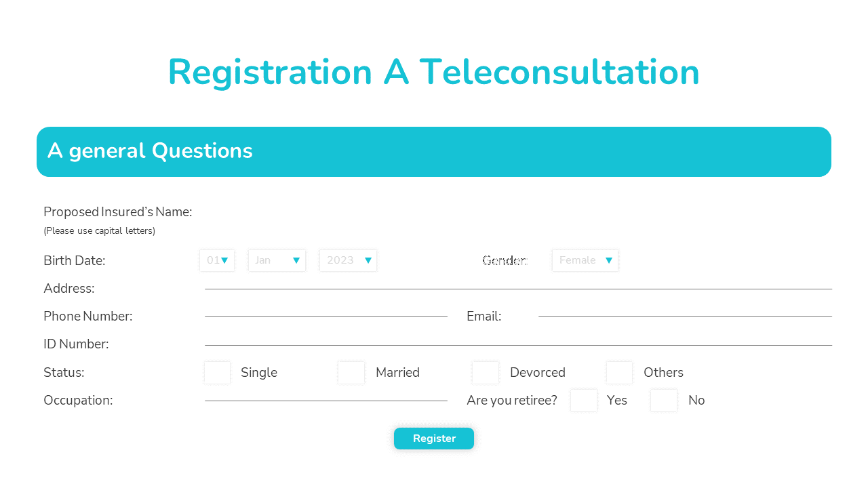The width and height of the screenshot is (868, 488).
Task: Open the birth month dropdown arrow
Action: coord(296,260)
